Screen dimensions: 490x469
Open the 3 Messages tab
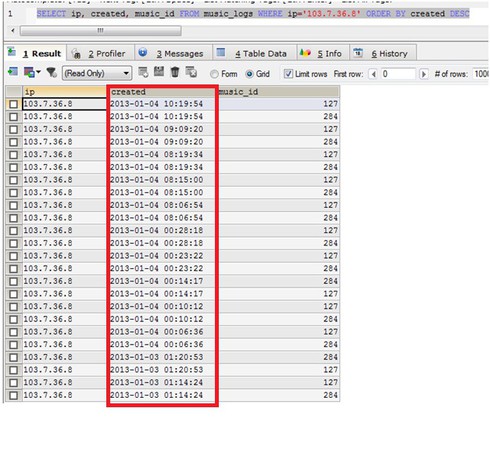click(x=173, y=53)
